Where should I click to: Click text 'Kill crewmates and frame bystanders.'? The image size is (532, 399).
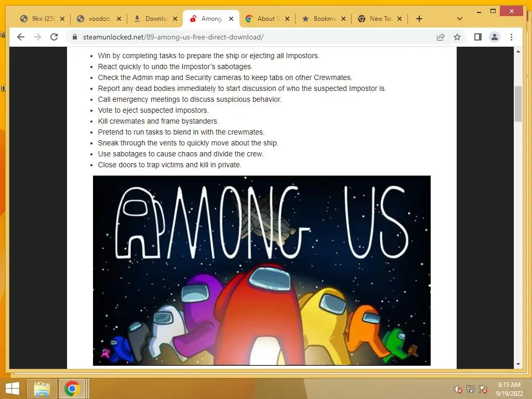pos(158,121)
